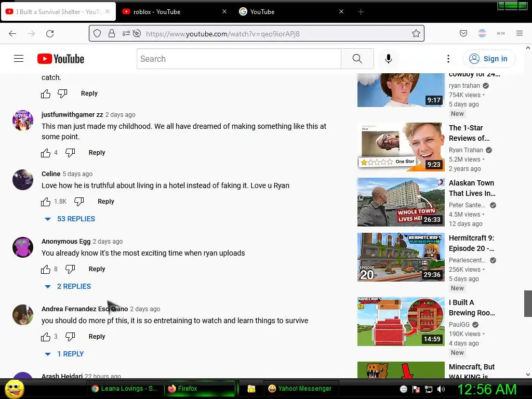
Task: Open 'The 1-Star Reviews' video thumbnail
Action: coord(401,147)
